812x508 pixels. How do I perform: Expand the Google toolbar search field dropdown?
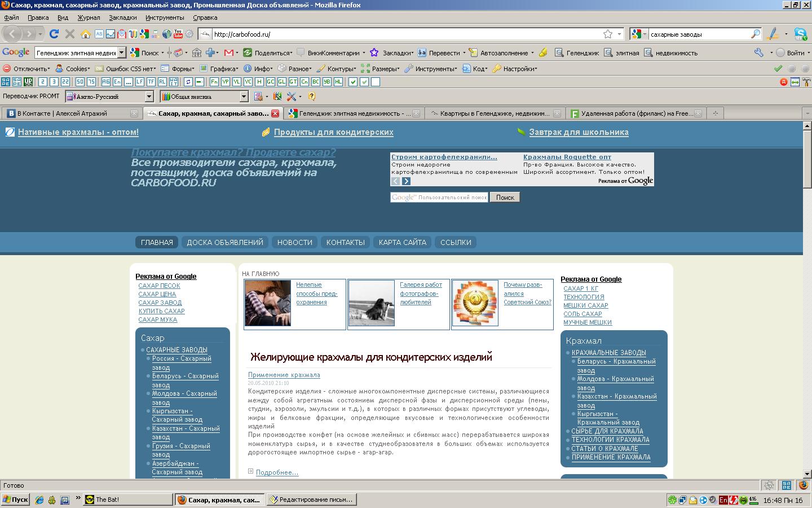pos(121,52)
